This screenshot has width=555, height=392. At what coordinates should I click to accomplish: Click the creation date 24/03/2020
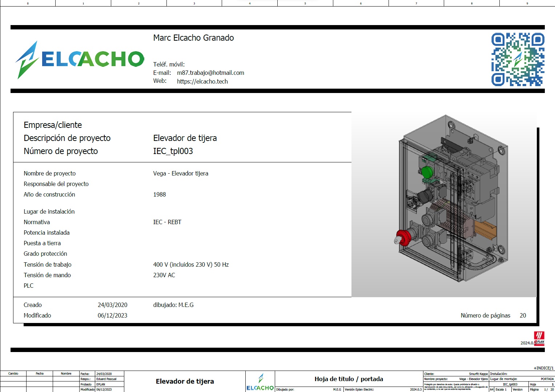tap(112, 305)
